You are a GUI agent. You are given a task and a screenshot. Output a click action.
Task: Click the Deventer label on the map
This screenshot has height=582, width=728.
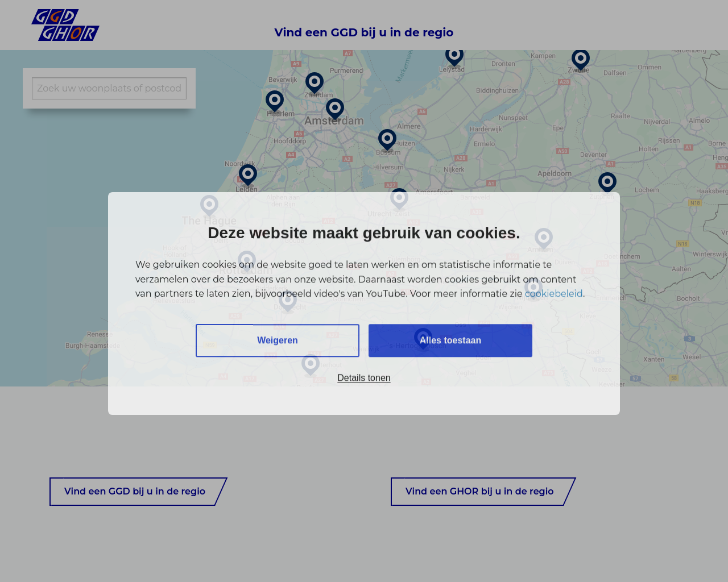pos(593,155)
